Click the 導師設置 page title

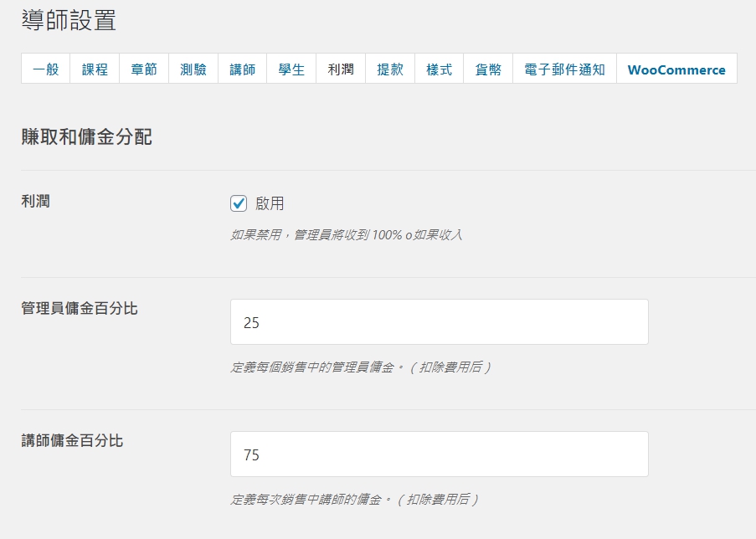click(69, 20)
